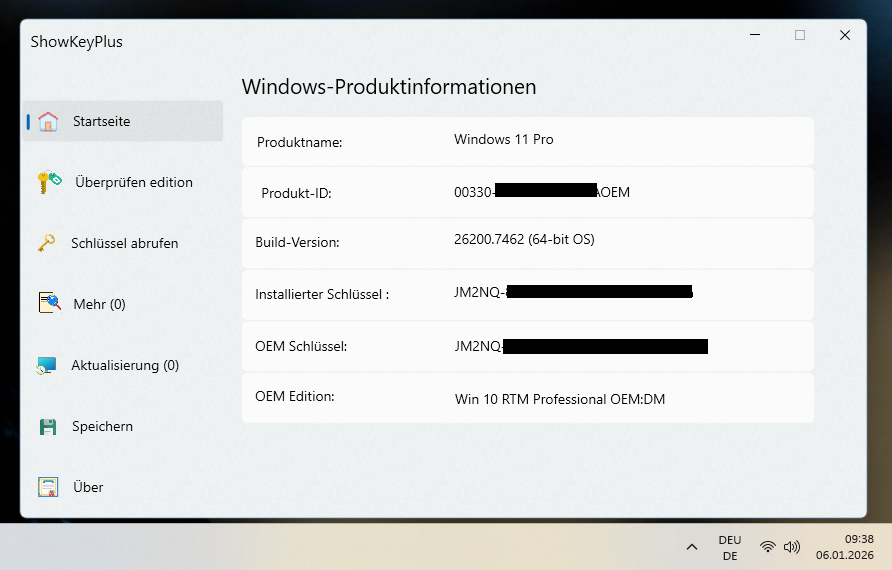Click the ShowKeyPlus window title
This screenshot has width=892, height=570.
77,42
